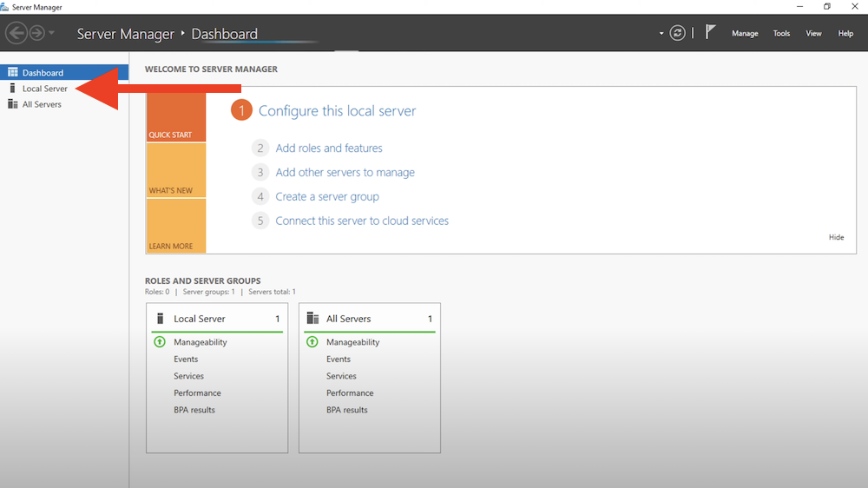Click the Server Manager title bar icon
Image resolution: width=868 pixels, height=488 pixels.
[x=5, y=7]
